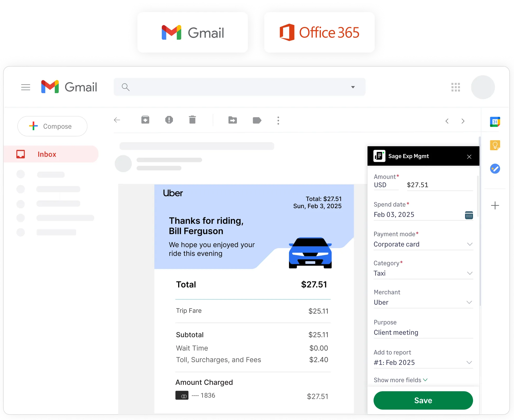Image resolution: width=514 pixels, height=420 pixels.
Task: Open the Gmail navigation hamburger menu
Action: [x=26, y=87]
